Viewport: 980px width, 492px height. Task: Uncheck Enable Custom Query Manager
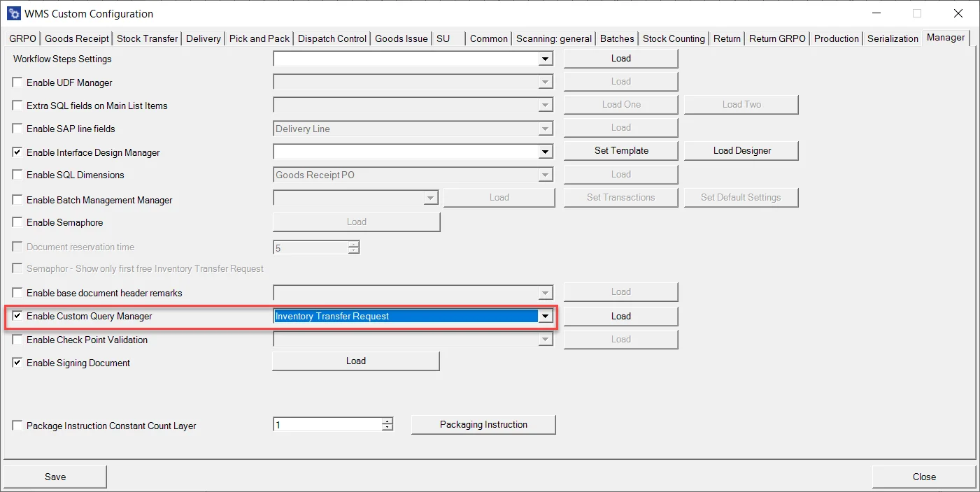pos(17,316)
